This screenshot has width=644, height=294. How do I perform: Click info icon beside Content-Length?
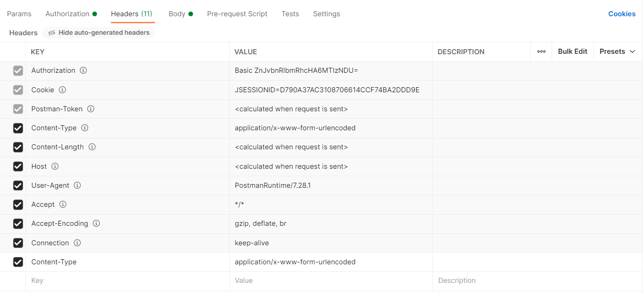[92, 147]
